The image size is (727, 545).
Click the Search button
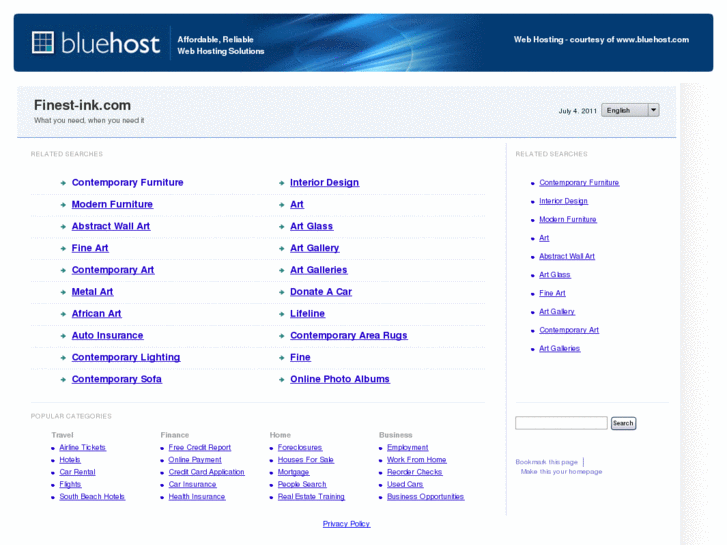pyautogui.click(x=623, y=423)
